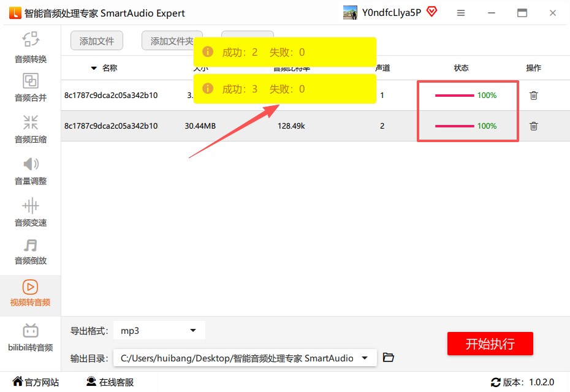The width and height of the screenshot is (570, 392).
Task: Select the 音量调整 volume adjustment tool
Action: 31,170
